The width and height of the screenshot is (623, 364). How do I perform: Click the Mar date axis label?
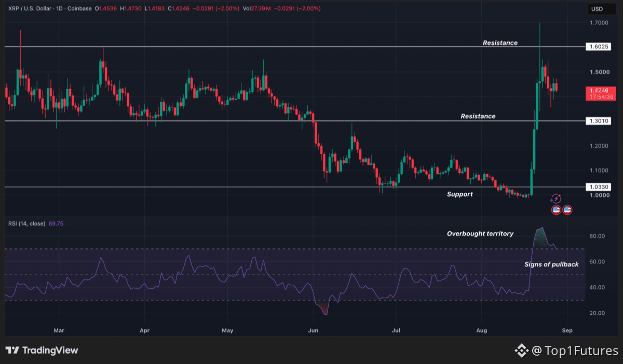(x=59, y=329)
